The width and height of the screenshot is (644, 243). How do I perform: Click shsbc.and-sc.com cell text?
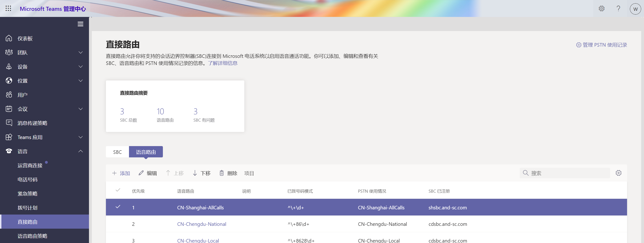click(x=447, y=207)
